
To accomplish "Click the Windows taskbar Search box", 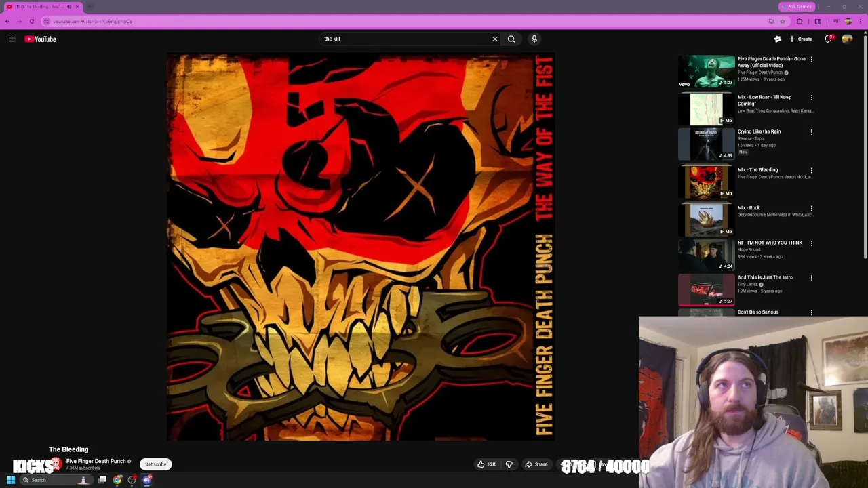I will (x=56, y=480).
